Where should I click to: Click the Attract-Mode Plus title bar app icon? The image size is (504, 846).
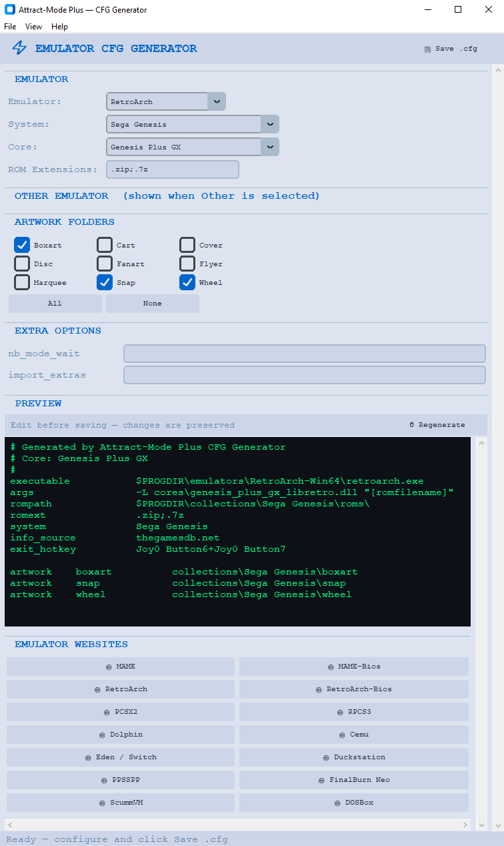pyautogui.click(x=10, y=10)
